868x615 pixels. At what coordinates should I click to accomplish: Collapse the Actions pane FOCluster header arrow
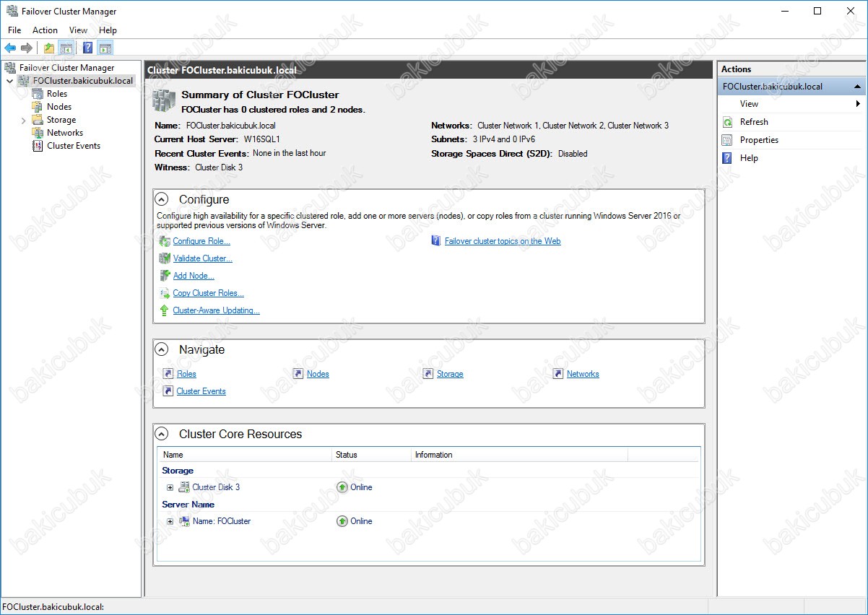point(857,87)
